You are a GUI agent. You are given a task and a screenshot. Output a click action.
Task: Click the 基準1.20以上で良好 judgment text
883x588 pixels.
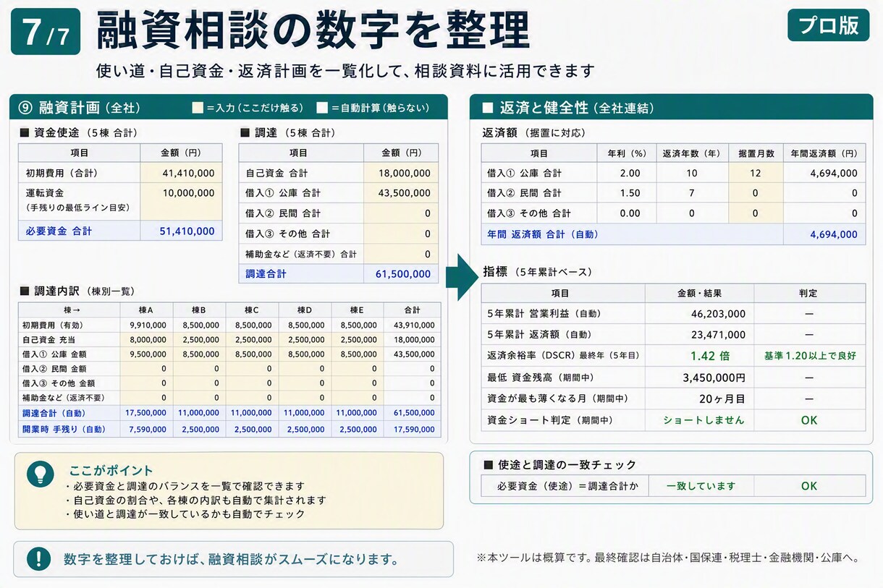point(810,356)
